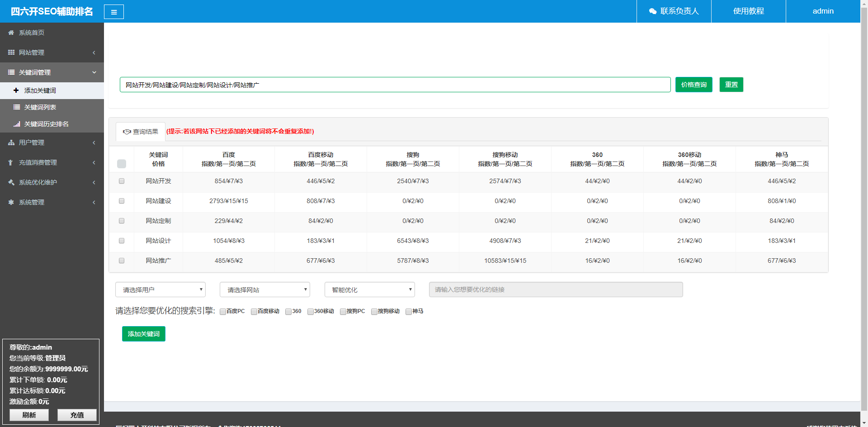Switch to the 查询结果 tab
The height and width of the screenshot is (427, 868).
pyautogui.click(x=141, y=132)
